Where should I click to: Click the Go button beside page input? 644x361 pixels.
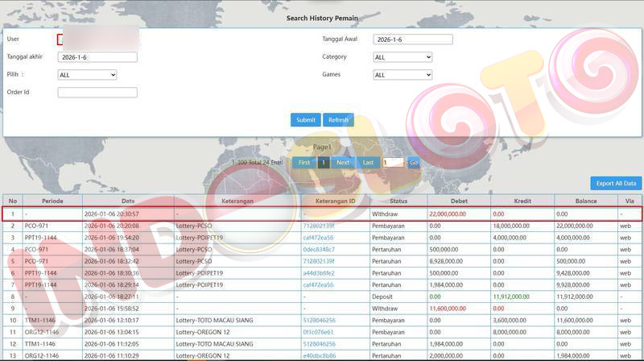[414, 163]
